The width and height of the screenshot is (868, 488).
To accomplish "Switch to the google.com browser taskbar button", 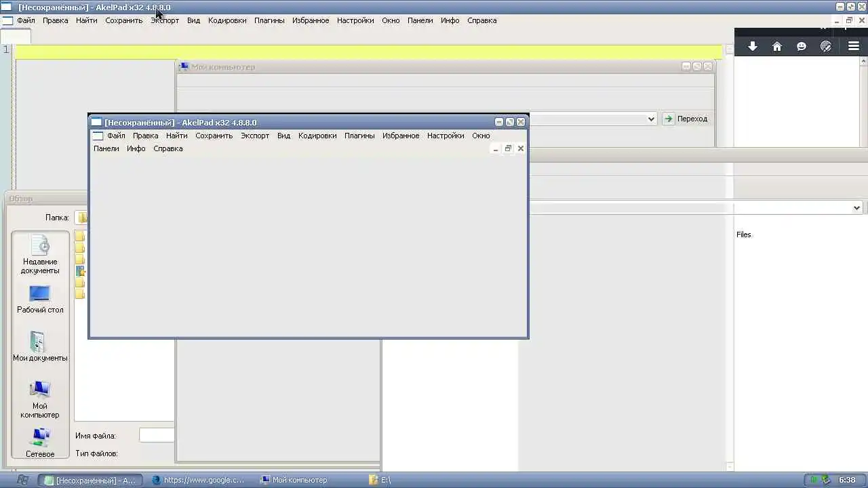I will coord(198,480).
